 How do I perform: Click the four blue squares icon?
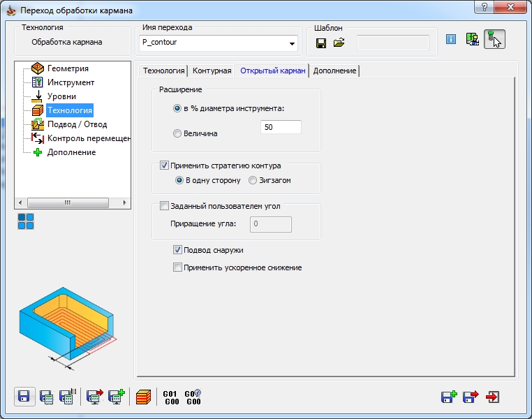click(26, 221)
